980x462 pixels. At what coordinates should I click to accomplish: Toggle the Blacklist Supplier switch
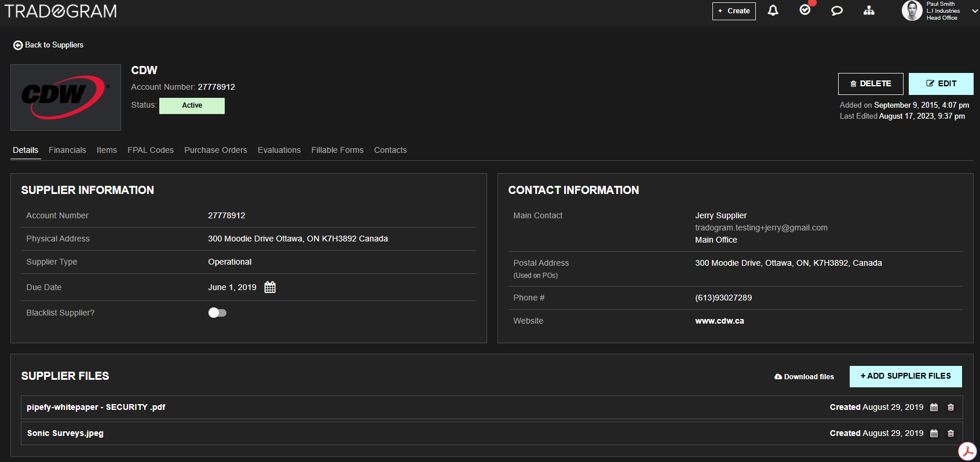(217, 313)
